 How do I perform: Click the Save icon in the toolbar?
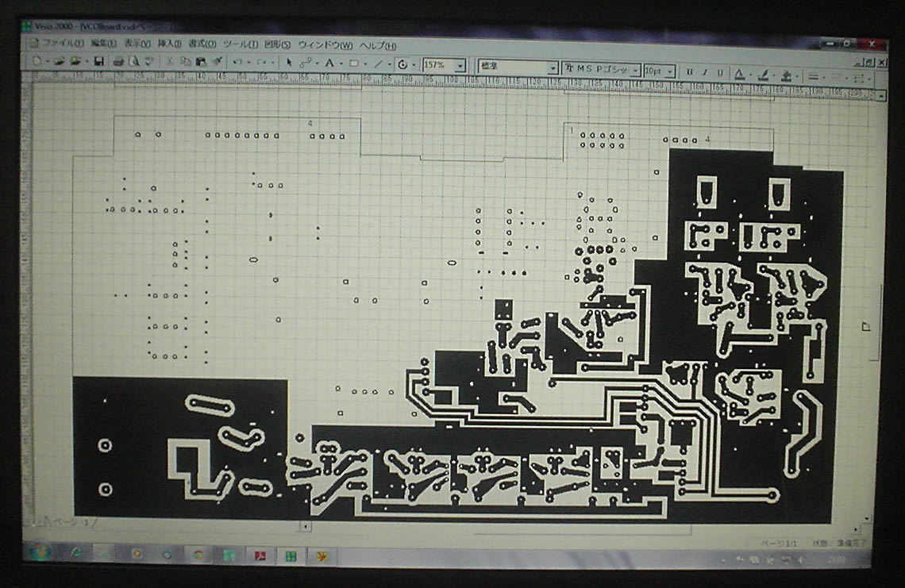[98, 61]
